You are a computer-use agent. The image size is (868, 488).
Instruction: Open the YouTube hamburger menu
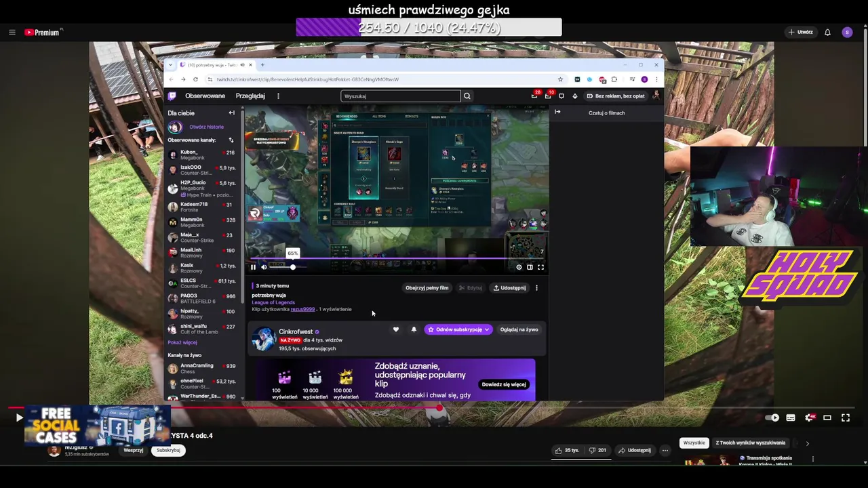12,32
